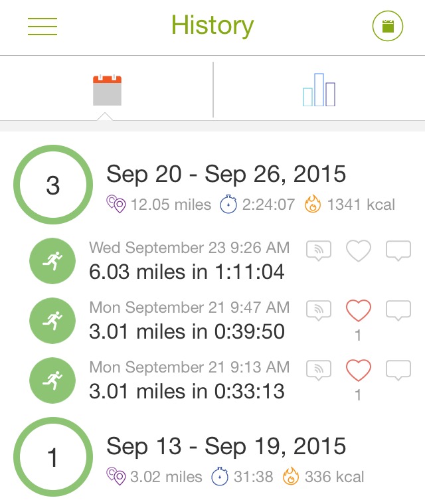Unlike the Mon 9:47 AM run heart
Screen dimensions: 425x504
pyautogui.click(x=359, y=310)
